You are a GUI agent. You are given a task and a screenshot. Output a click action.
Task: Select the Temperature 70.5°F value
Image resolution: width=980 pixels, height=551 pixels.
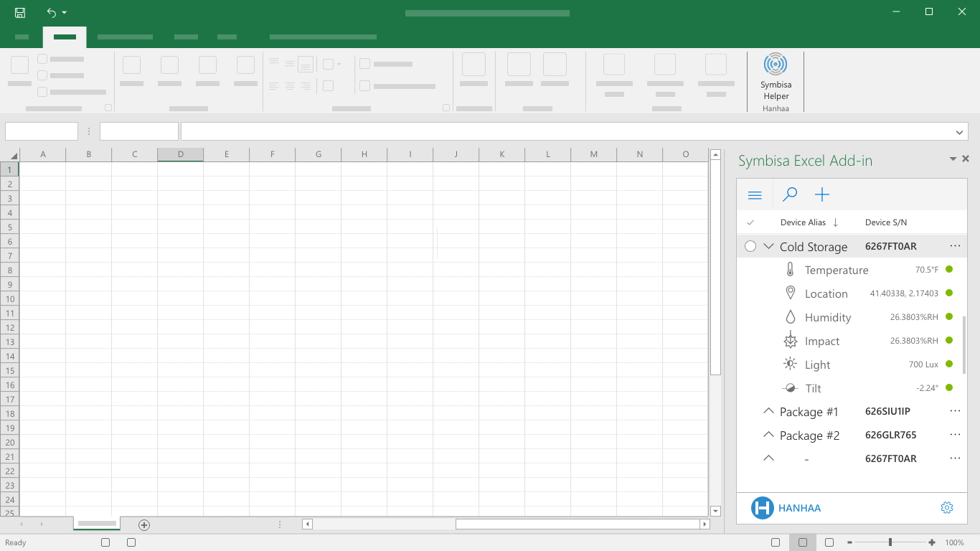[x=926, y=270]
